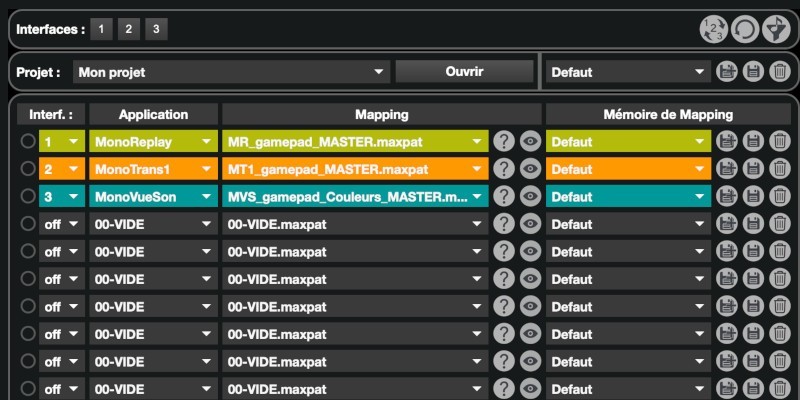Click the 1-2-3 interface reorder icon
This screenshot has width=800, height=400.
[x=712, y=29]
